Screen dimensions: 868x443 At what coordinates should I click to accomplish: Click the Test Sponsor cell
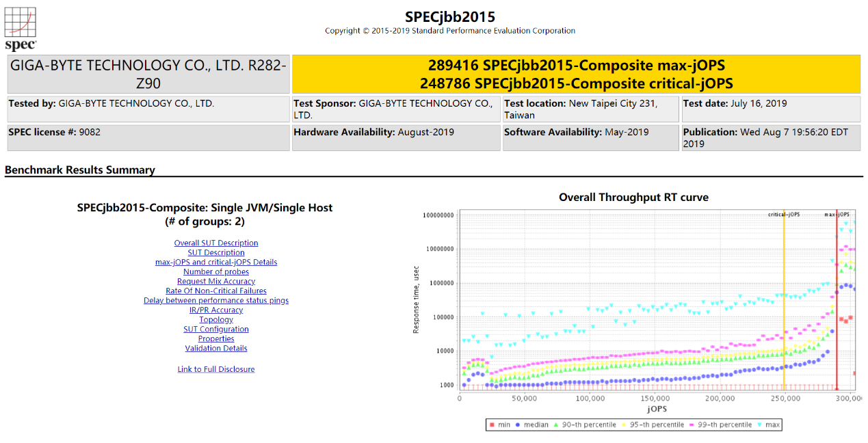coord(396,109)
